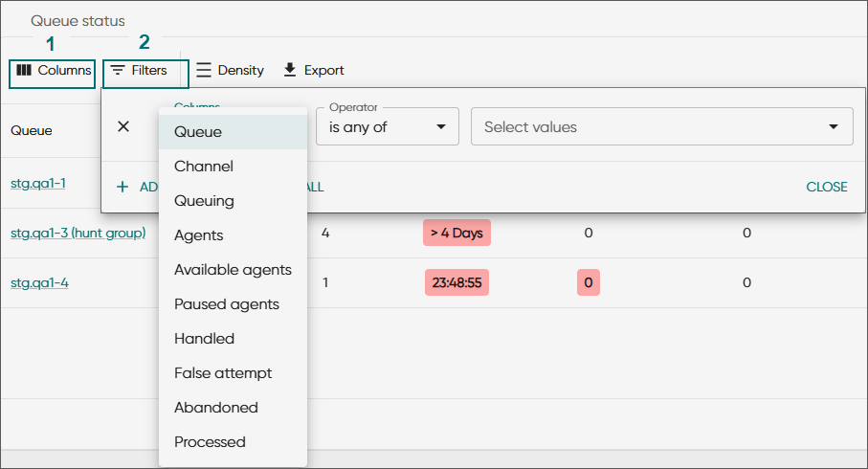This screenshot has width=868, height=469.
Task: Open stg.qa1-3 (hunt group) link
Action: [x=78, y=234]
